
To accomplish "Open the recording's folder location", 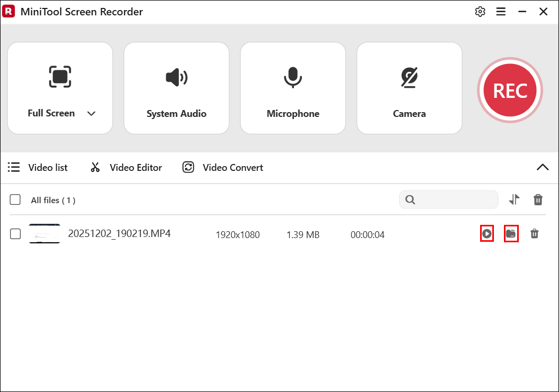I will point(511,233).
